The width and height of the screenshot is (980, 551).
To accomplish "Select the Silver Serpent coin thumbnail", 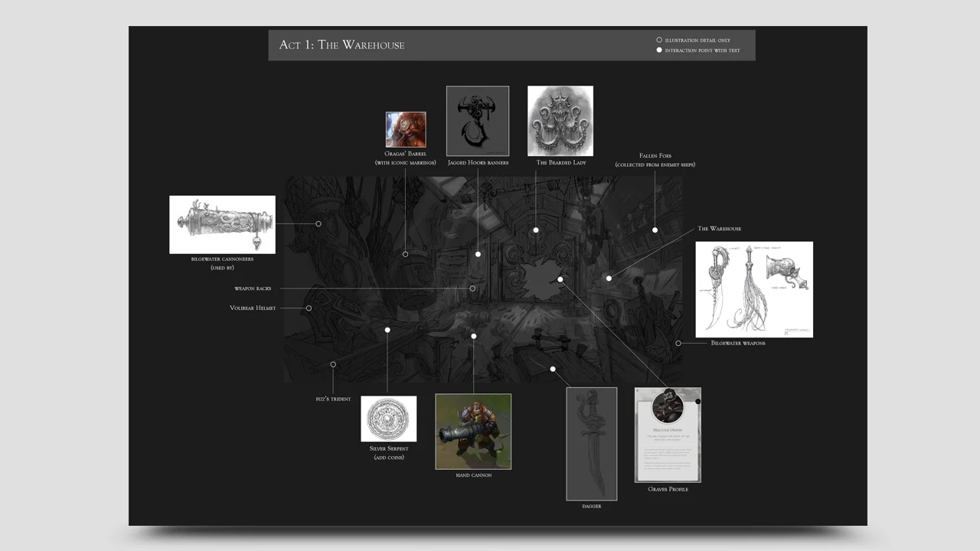I will 389,419.
